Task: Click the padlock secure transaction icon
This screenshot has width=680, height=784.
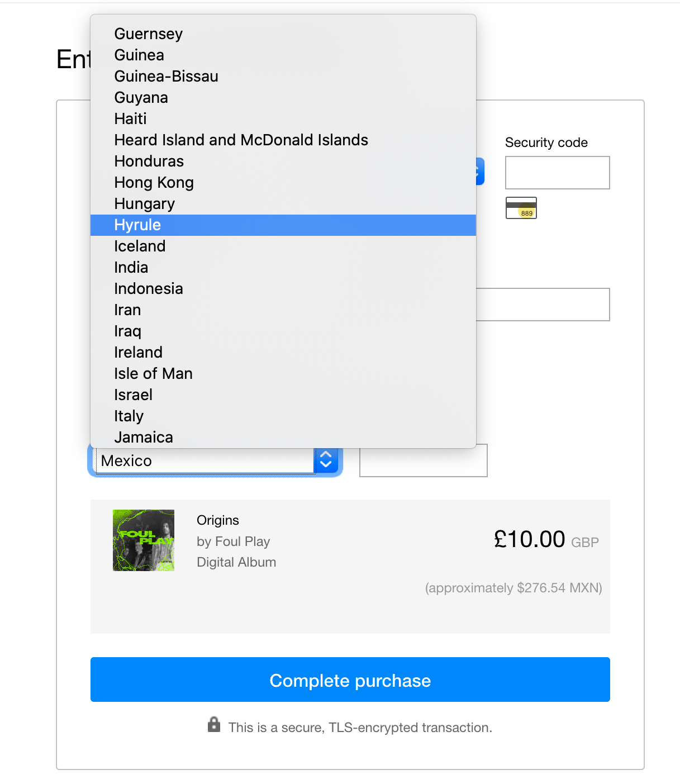Action: [214, 724]
